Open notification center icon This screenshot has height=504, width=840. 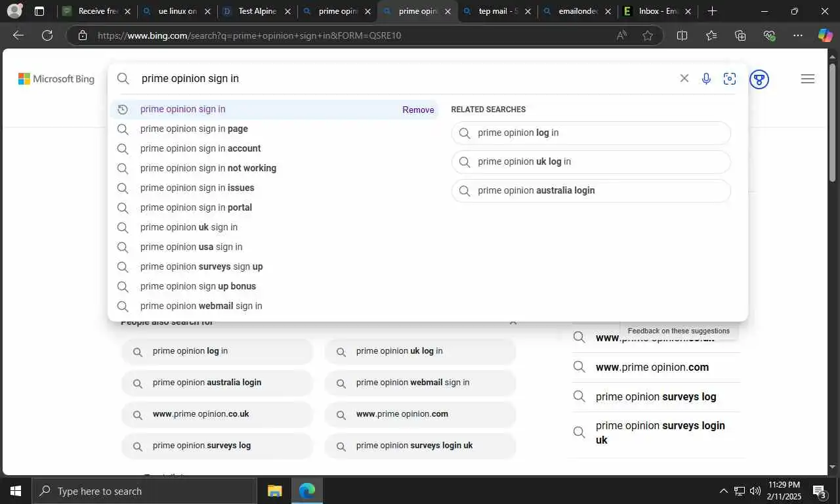click(x=819, y=491)
